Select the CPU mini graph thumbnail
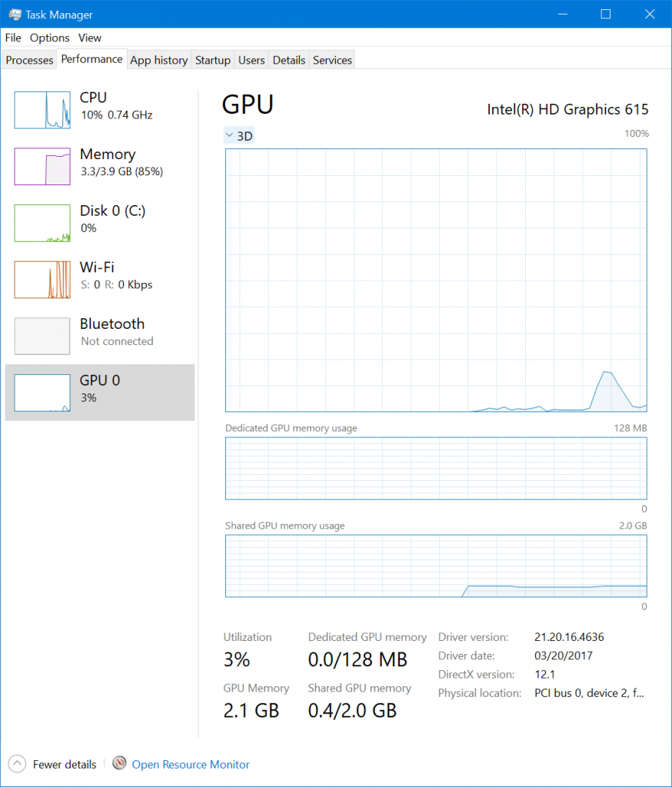The width and height of the screenshot is (672, 787). tap(42, 109)
